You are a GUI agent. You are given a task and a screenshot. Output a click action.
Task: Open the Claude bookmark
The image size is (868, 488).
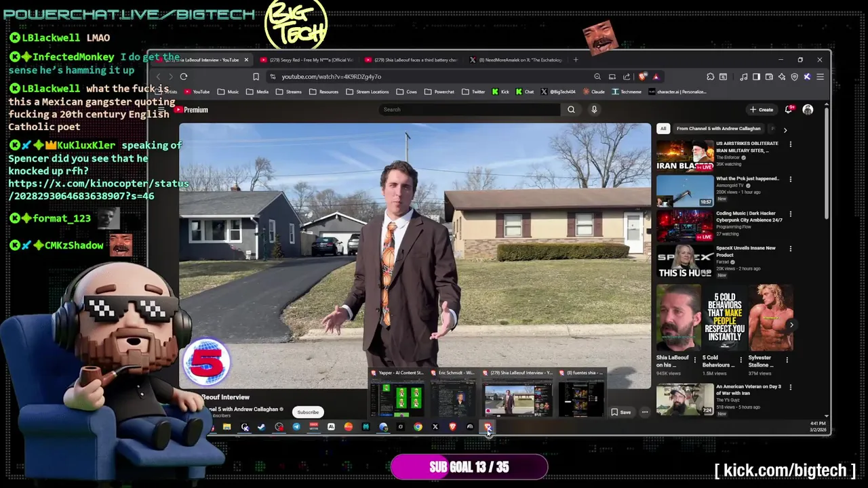593,91
